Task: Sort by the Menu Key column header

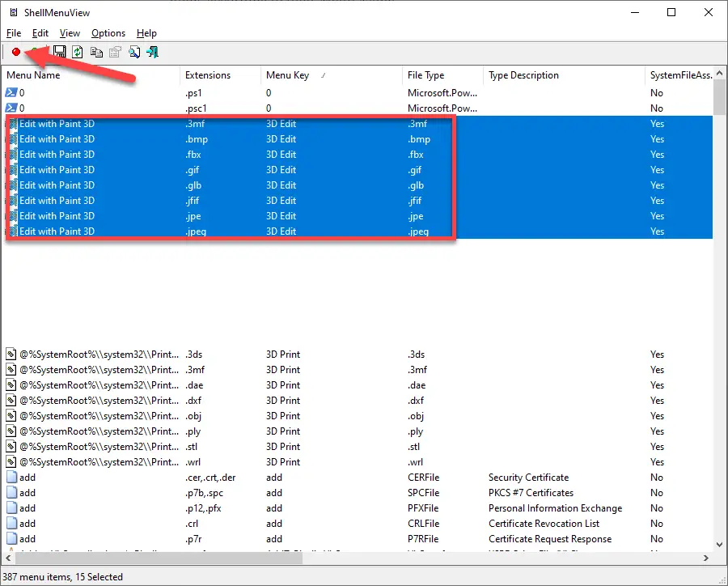Action: pos(332,75)
